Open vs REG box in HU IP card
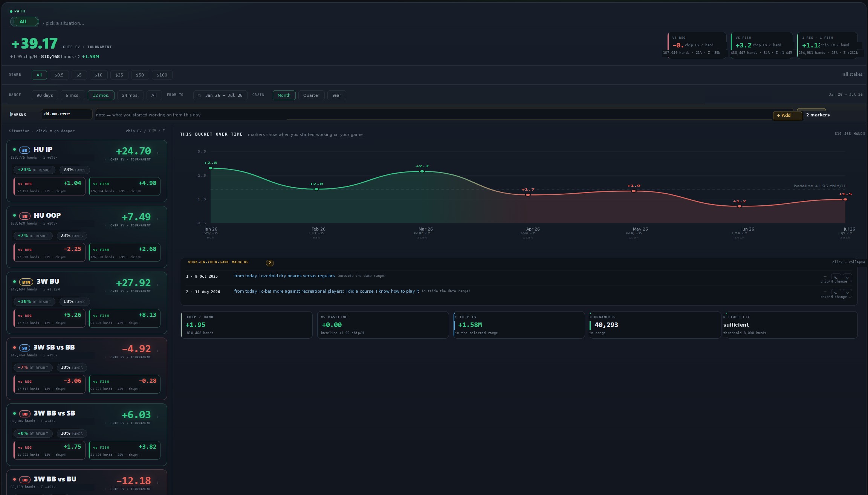The height and width of the screenshot is (495, 868). coord(49,186)
